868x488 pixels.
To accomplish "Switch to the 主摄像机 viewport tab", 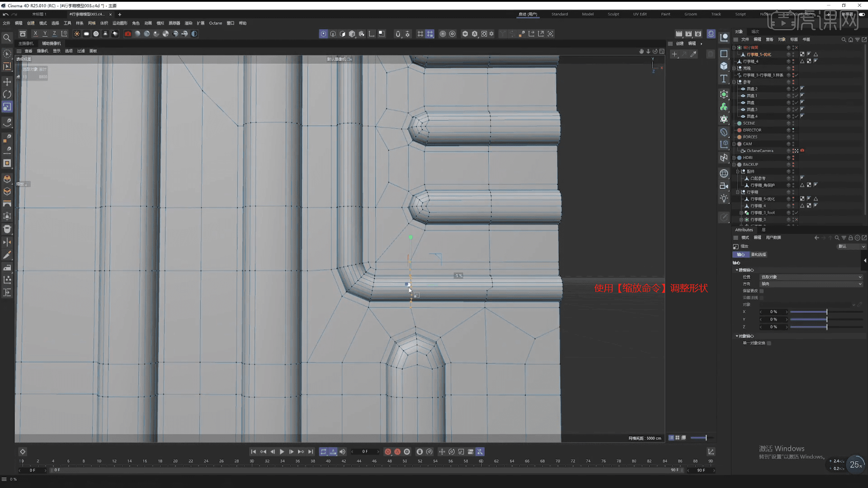I will 26,43.
